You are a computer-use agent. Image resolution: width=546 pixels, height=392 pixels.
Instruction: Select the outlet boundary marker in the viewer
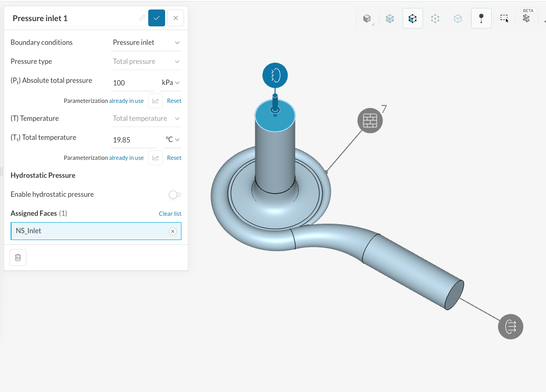(x=511, y=327)
